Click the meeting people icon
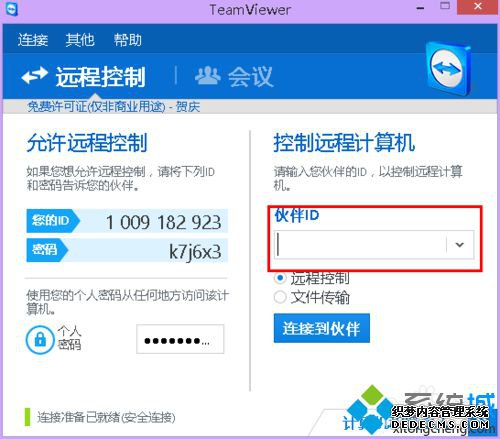 (x=207, y=75)
